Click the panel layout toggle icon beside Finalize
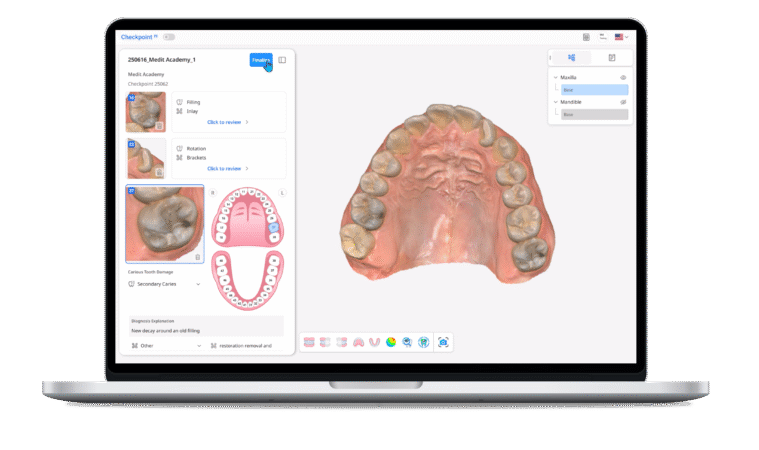Viewport: 759px width, 450px height. point(282,60)
